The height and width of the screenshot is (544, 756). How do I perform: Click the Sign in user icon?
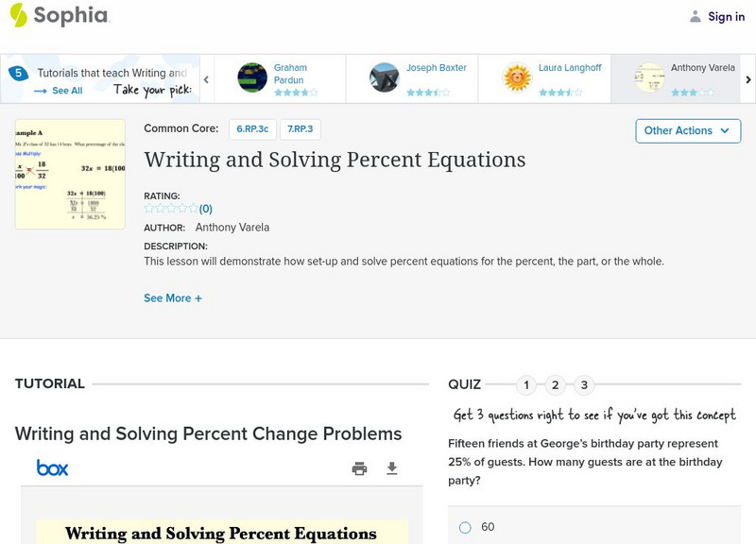(696, 17)
